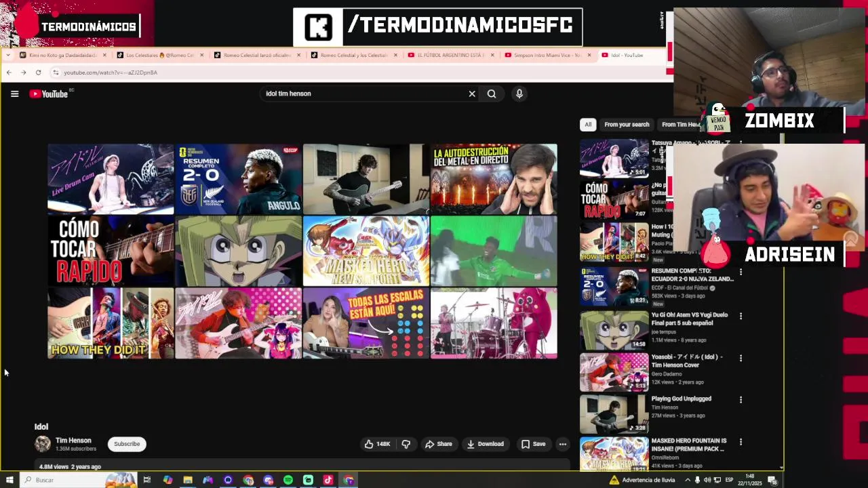868x488 pixels.
Task: Open the Resumen Completo 2-0 end-screen thumbnail
Action: [x=238, y=179]
